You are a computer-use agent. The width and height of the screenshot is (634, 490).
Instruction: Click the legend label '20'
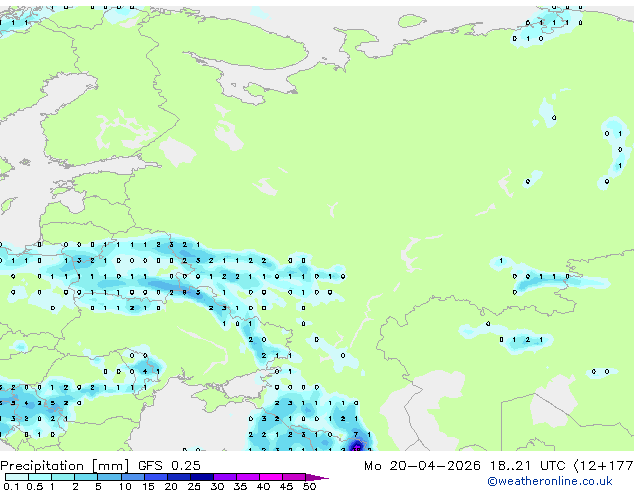[171, 486]
